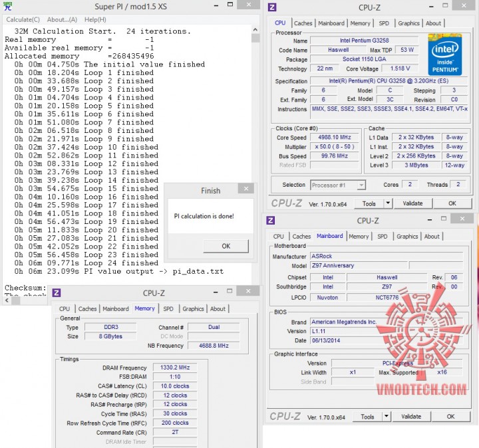Open the Help(H) menu in Super PI
Screen dimensions: 479x448
pyautogui.click(x=95, y=20)
